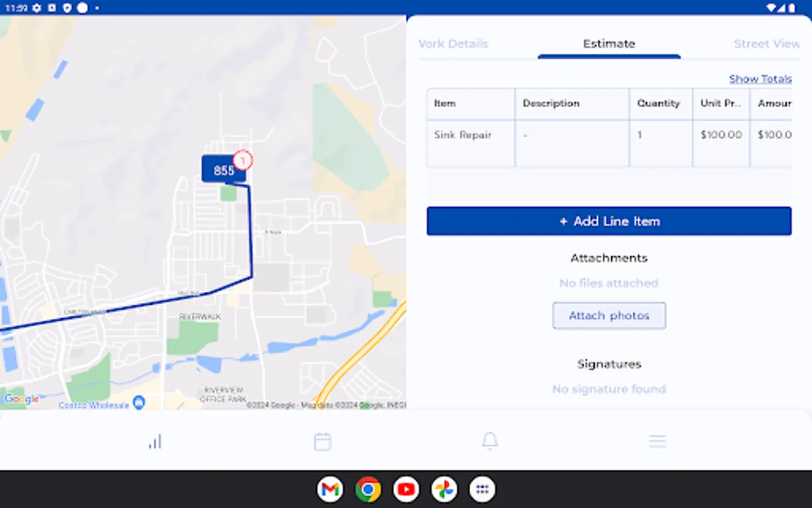The width and height of the screenshot is (812, 508).
Task: Open the notifications bell icon
Action: pos(489,441)
